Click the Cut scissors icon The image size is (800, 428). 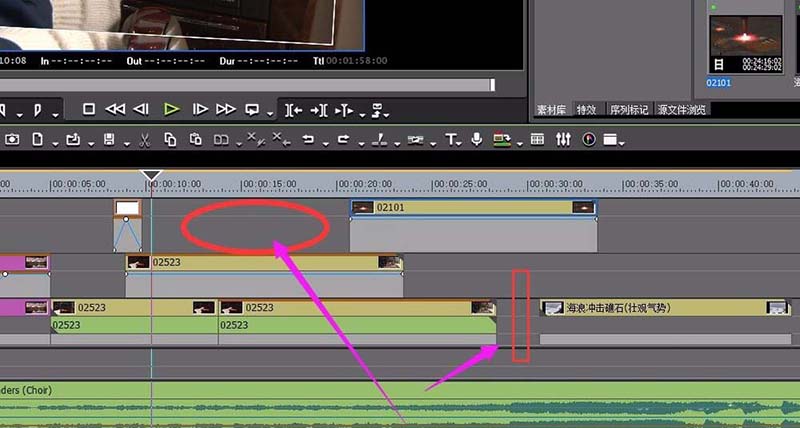pos(145,140)
